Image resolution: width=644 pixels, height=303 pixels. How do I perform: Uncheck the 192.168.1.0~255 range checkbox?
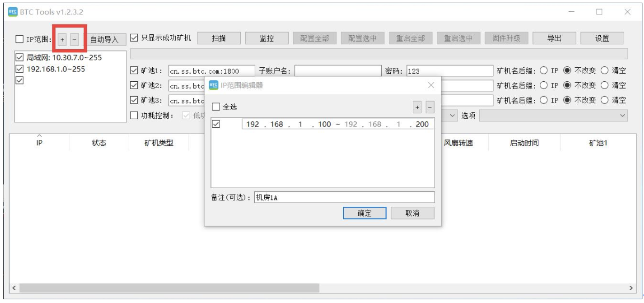tap(20, 69)
